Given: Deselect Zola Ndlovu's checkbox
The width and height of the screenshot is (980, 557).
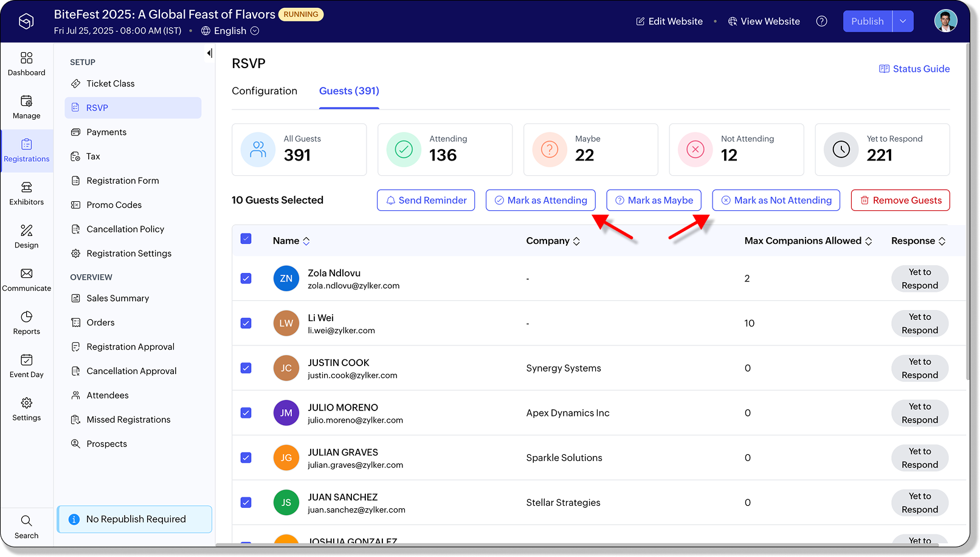Looking at the screenshot, I should (246, 278).
